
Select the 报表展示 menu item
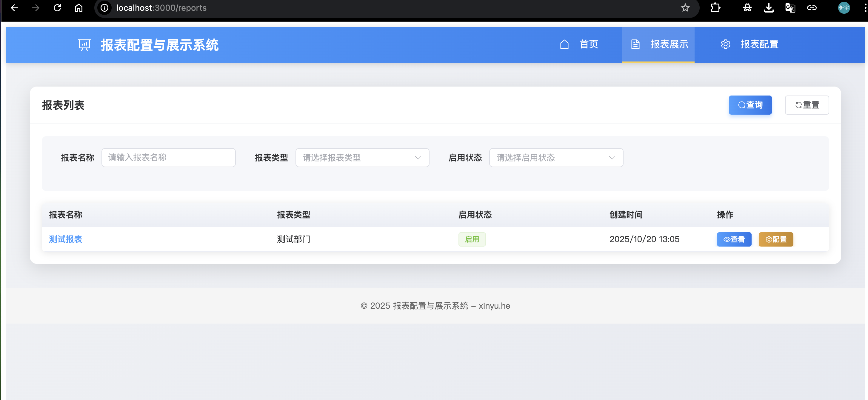[659, 44]
